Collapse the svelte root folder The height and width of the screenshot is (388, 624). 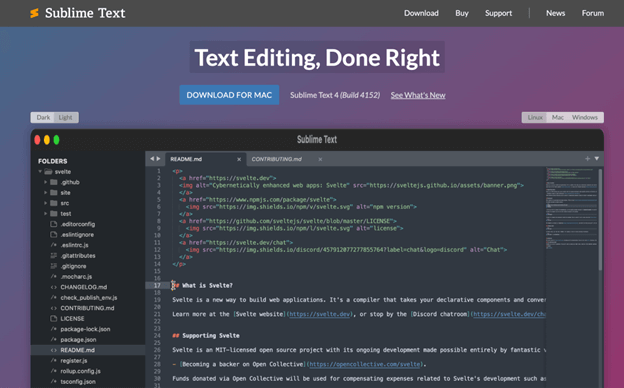[40, 172]
